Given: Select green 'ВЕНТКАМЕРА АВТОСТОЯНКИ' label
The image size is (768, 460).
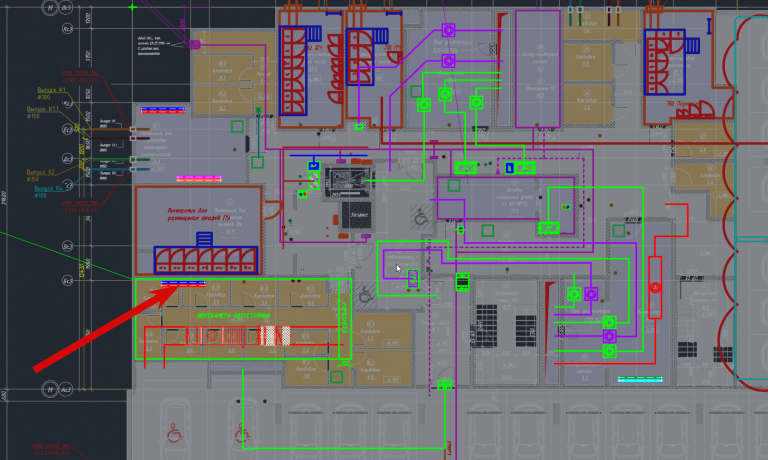Looking at the screenshot, I should (x=234, y=316).
